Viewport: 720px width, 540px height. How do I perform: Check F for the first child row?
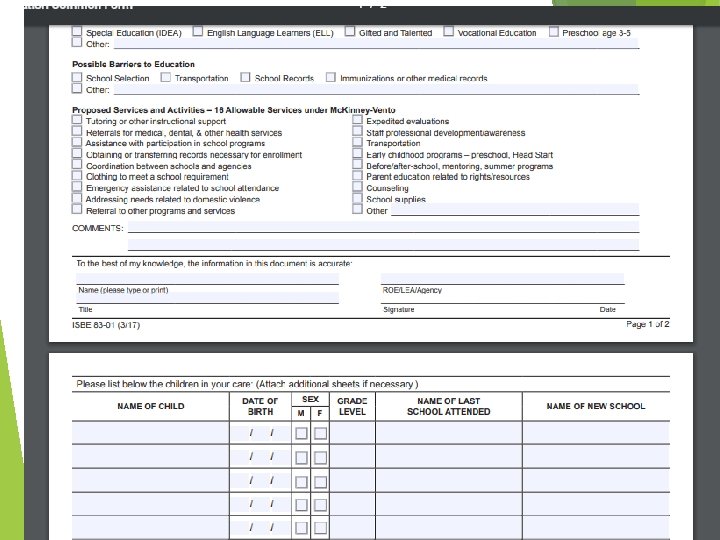tap(321, 433)
